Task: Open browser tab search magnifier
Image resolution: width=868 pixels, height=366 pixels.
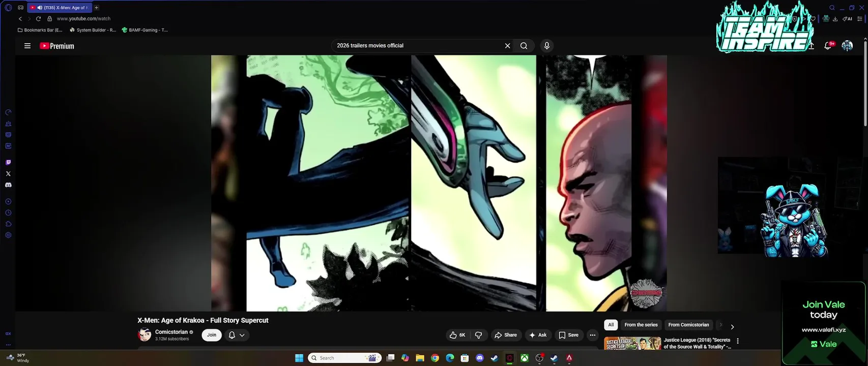Action: [832, 8]
